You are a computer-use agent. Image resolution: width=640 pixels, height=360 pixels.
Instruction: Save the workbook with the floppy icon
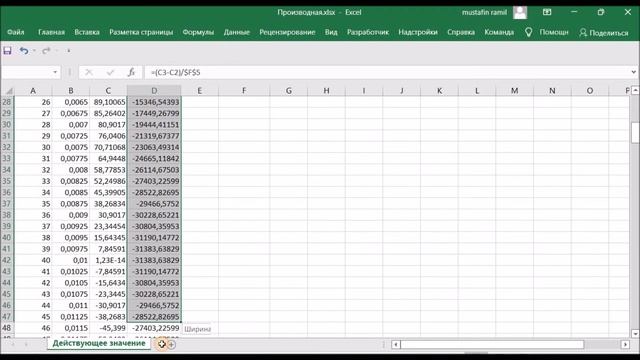(7, 51)
